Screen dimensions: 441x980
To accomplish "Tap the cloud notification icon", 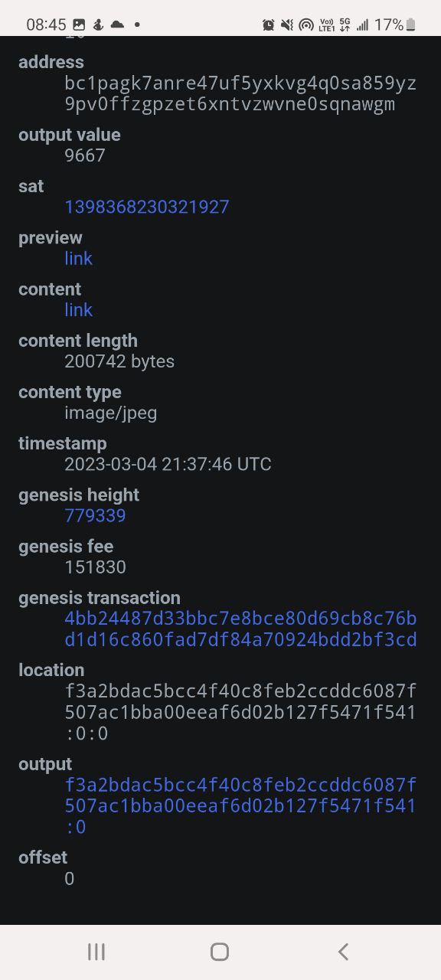I will [x=117, y=24].
